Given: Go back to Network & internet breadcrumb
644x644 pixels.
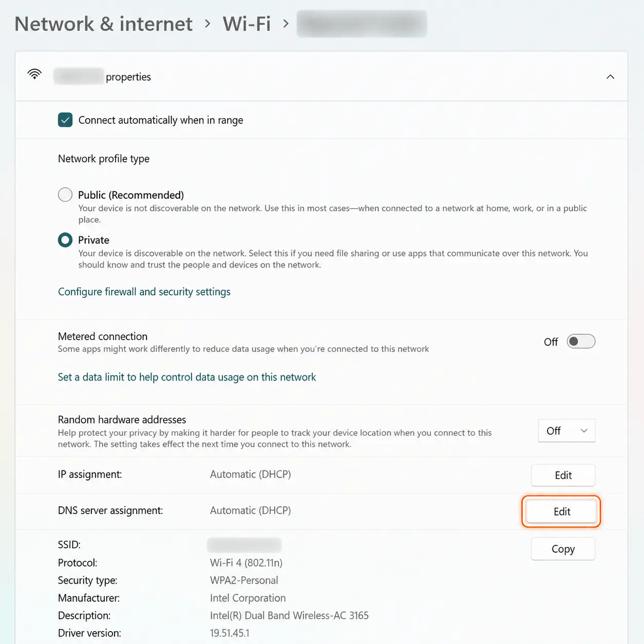Looking at the screenshot, I should tap(104, 24).
